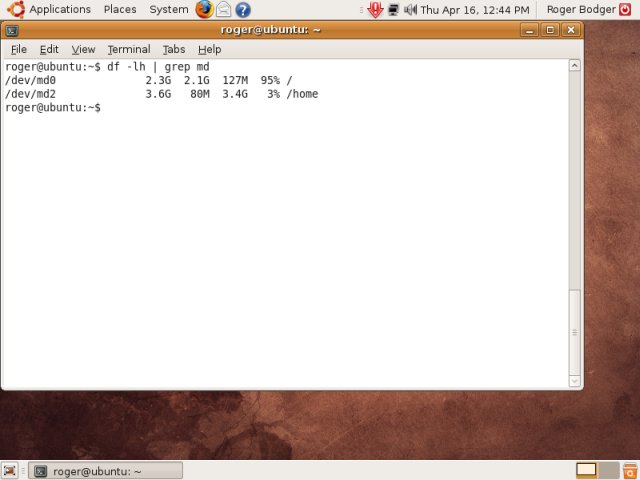Open the Roger Bodger user switcher
The width and height of the screenshot is (640, 480).
tap(581, 9)
